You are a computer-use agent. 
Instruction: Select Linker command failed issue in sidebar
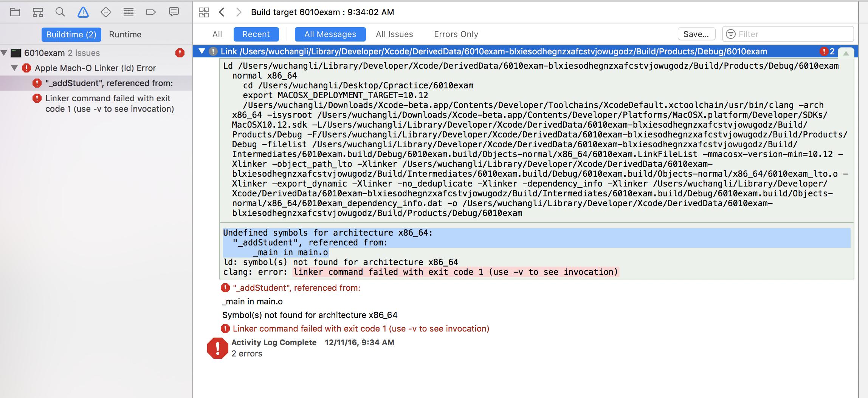click(96, 103)
